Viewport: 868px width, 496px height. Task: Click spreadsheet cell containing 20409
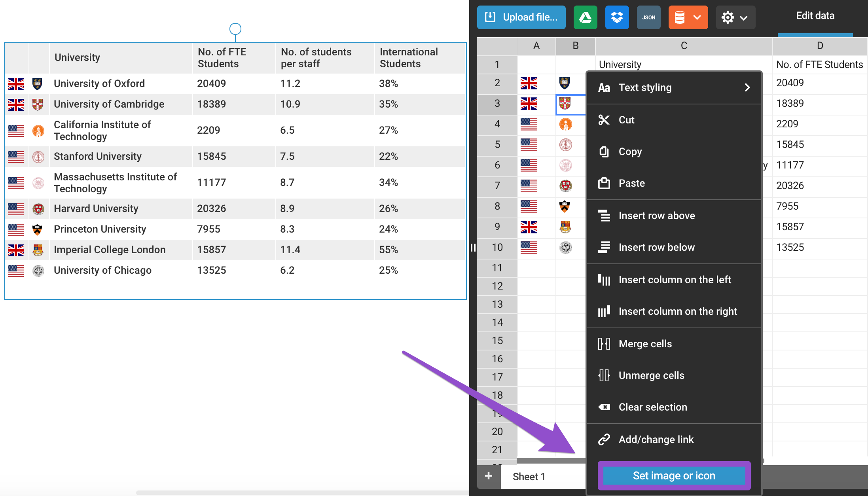click(x=820, y=83)
